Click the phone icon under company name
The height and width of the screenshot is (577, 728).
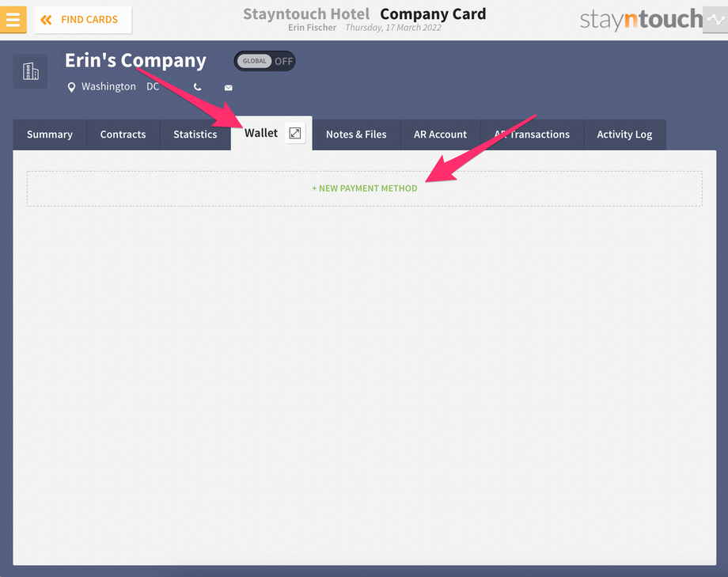point(197,87)
